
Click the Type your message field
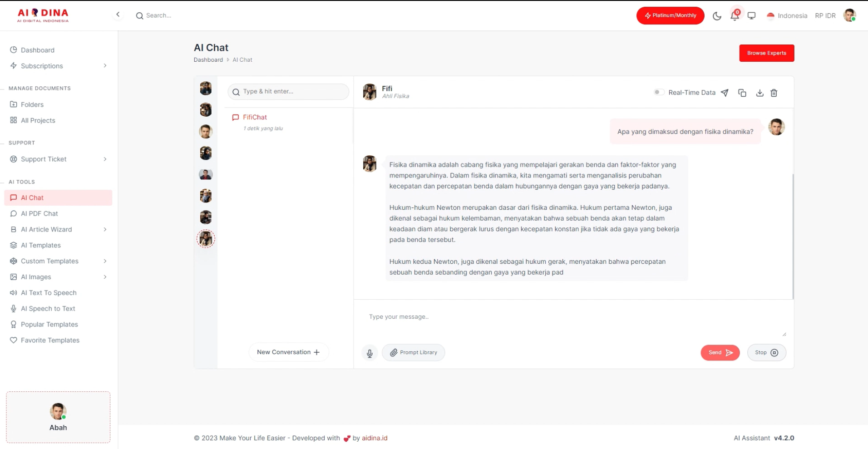pos(572,317)
